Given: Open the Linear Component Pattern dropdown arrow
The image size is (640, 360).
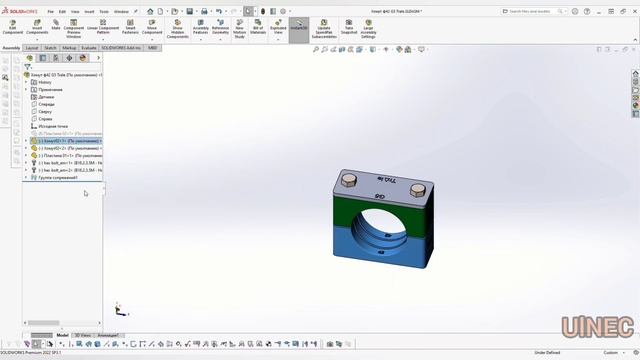Looking at the screenshot, I should tap(103, 40).
